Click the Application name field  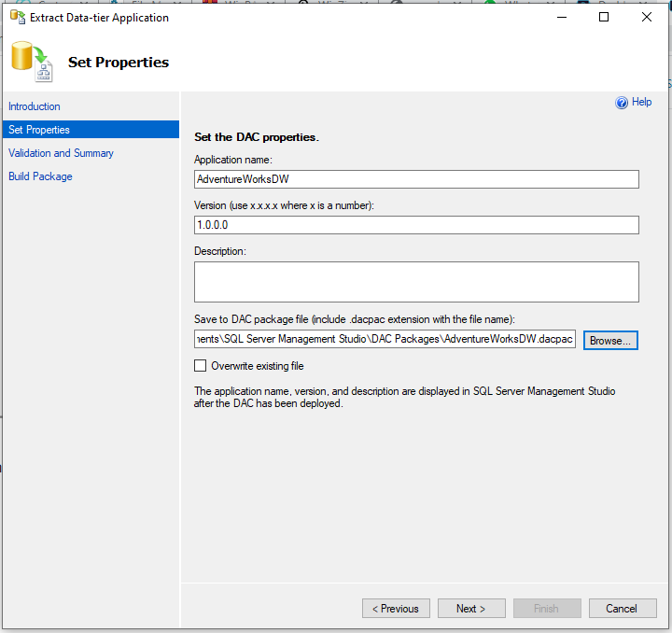416,179
